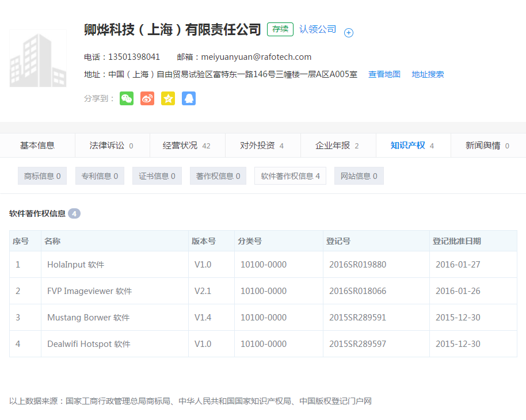Open the 专利信息 section
Image resolution: width=526 pixels, height=420 pixels.
pyautogui.click(x=100, y=175)
